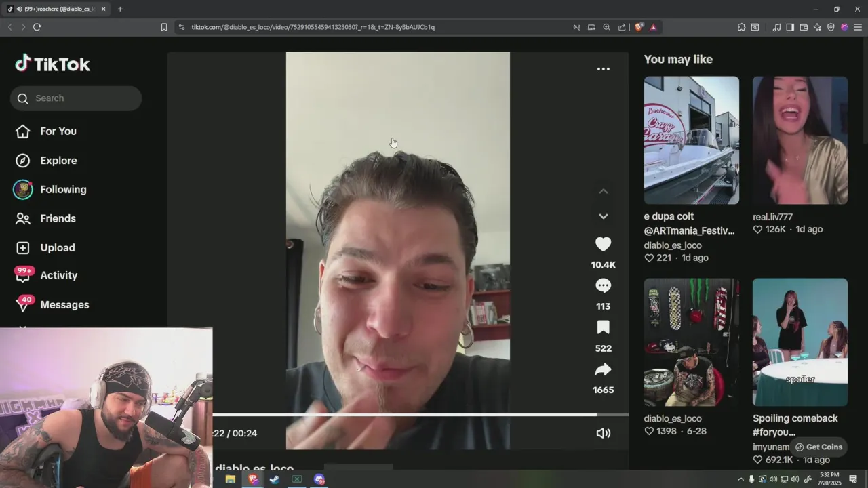
Task: Open Windows notification center icon
Action: pos(853,479)
